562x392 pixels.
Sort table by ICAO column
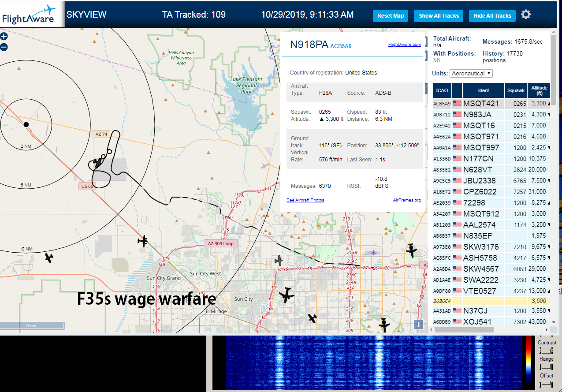pos(442,90)
